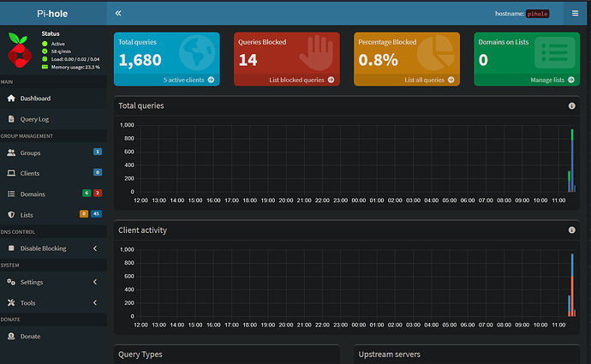Click the Clients laptop icon
The width and height of the screenshot is (591, 364).
(x=11, y=173)
